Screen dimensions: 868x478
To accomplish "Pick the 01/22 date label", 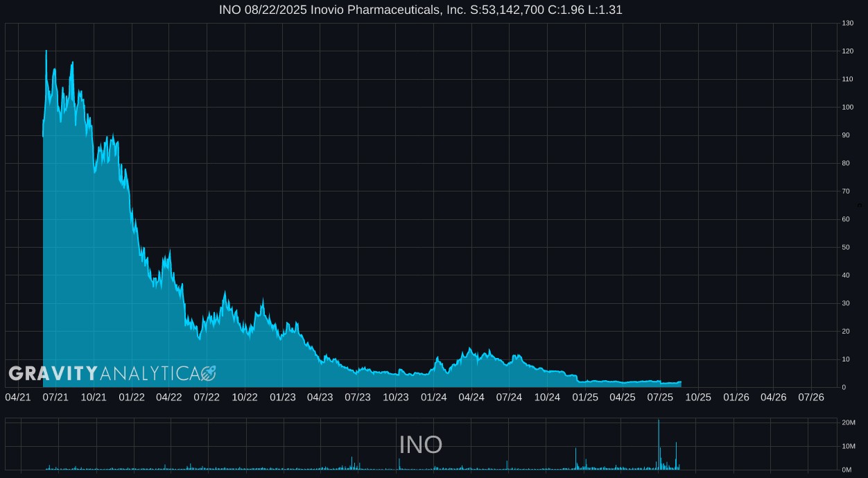I will point(132,397).
